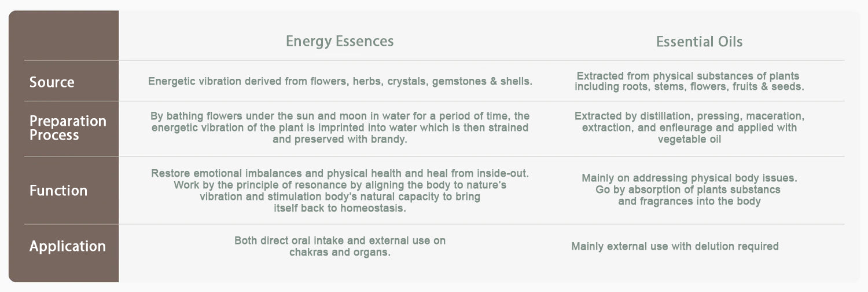Viewport: 868px width, 292px height.
Task: Click the addressing physical body issues text
Action: [x=689, y=178]
